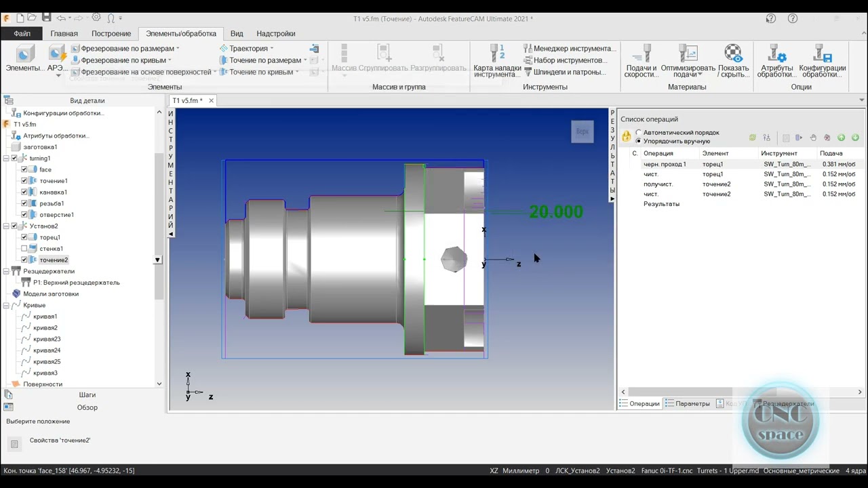Switch to the Операции tab

point(639,403)
